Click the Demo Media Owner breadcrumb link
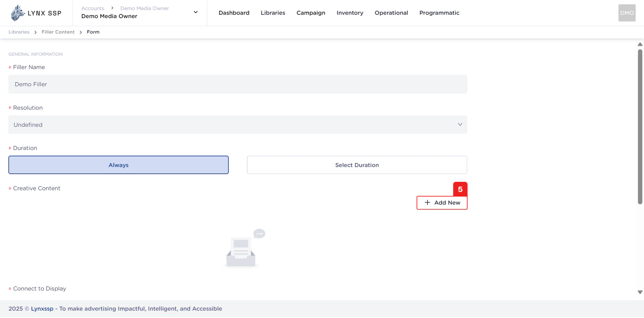The image size is (644, 318). [145, 8]
